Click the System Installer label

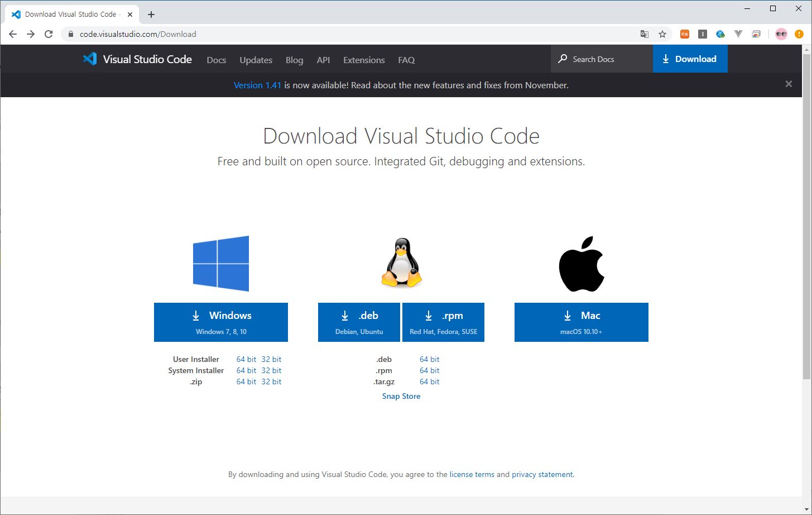(196, 370)
